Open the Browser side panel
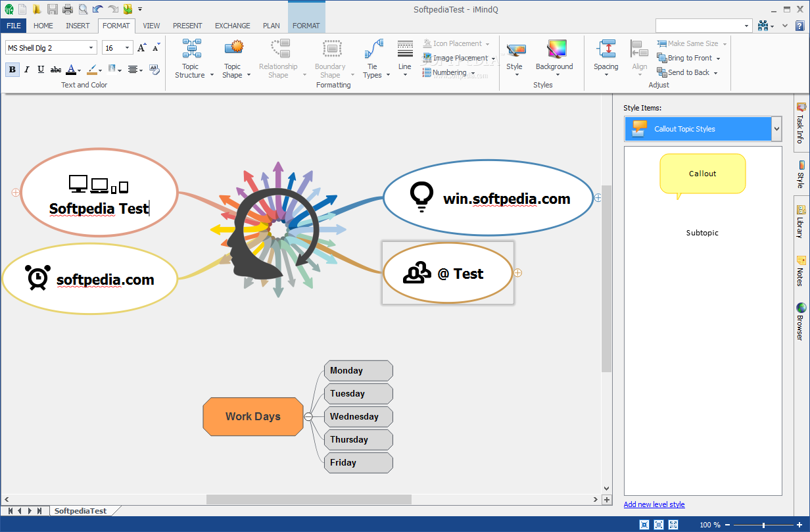 tap(801, 321)
